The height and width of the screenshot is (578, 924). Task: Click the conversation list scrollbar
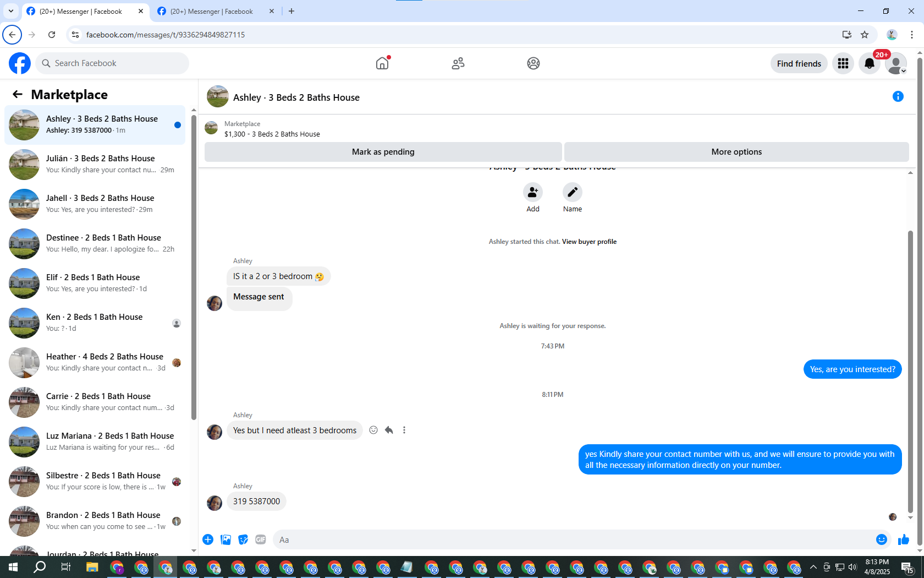click(x=194, y=266)
